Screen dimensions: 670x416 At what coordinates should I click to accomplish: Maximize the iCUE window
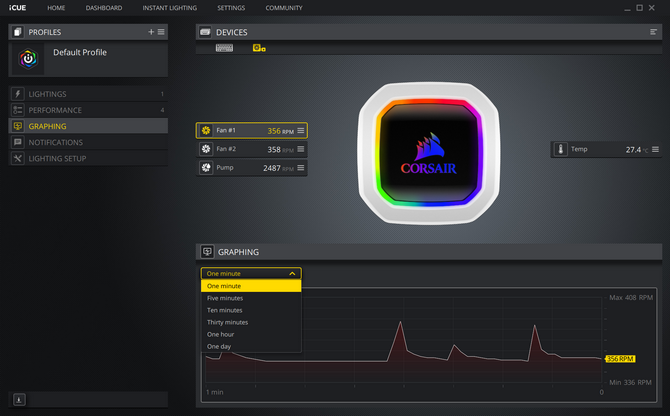[639, 8]
